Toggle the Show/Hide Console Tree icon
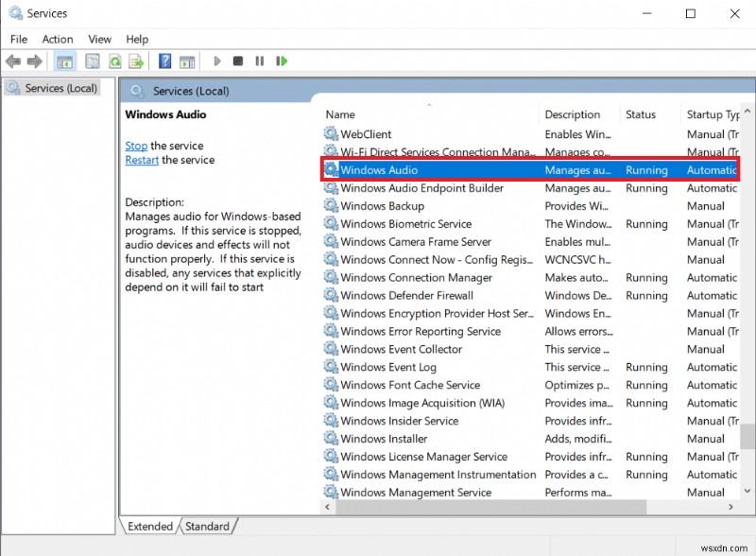Image resolution: width=756 pixels, height=556 pixels. [65, 61]
